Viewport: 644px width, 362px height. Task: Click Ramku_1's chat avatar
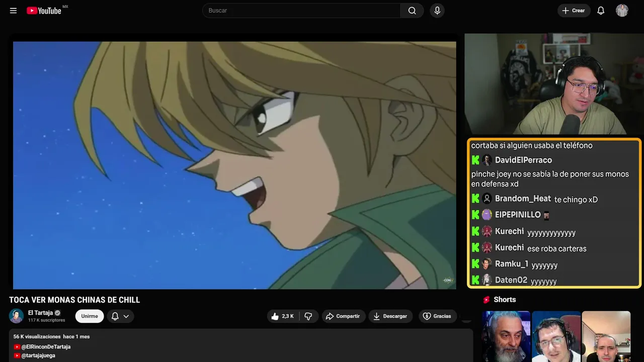click(x=487, y=264)
